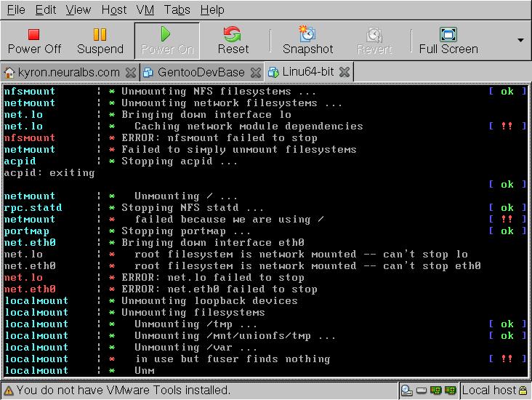Click the hard disk status icon
The image size is (532, 400).
click(x=422, y=391)
